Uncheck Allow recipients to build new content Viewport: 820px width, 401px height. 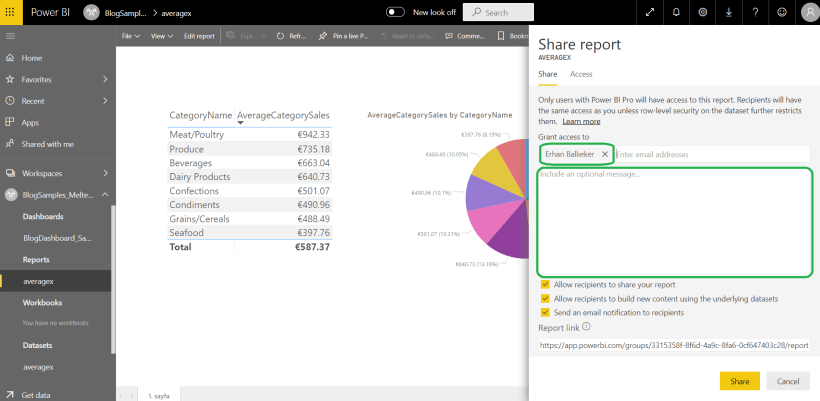pyautogui.click(x=545, y=298)
